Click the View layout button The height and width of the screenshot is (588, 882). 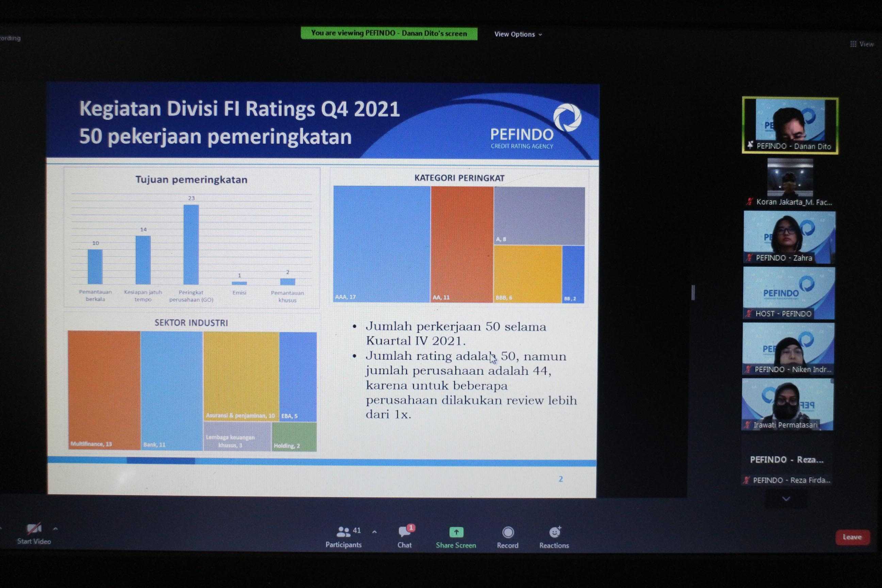(x=862, y=44)
